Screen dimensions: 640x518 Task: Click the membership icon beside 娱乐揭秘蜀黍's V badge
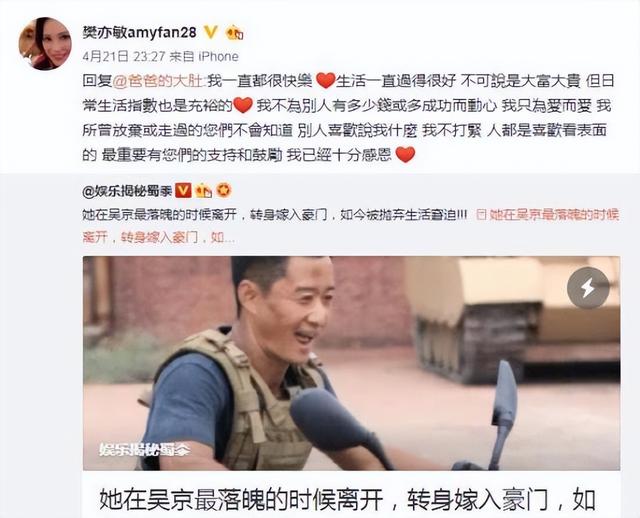[x=203, y=191]
